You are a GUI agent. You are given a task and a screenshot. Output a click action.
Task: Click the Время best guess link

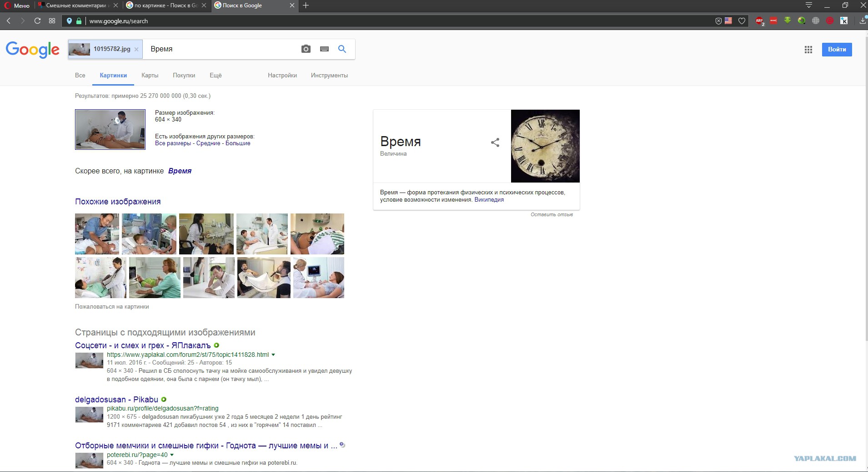(x=180, y=171)
